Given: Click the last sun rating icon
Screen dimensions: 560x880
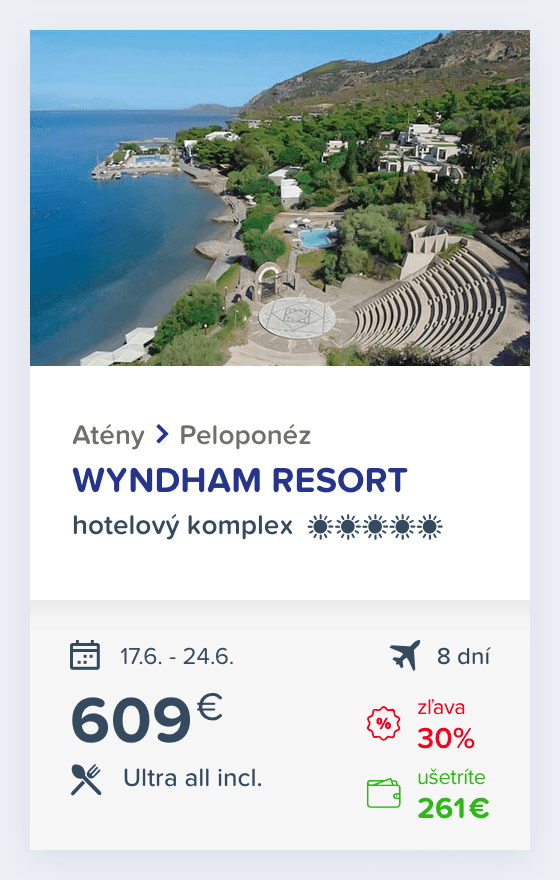Looking at the screenshot, I should click(x=430, y=527).
